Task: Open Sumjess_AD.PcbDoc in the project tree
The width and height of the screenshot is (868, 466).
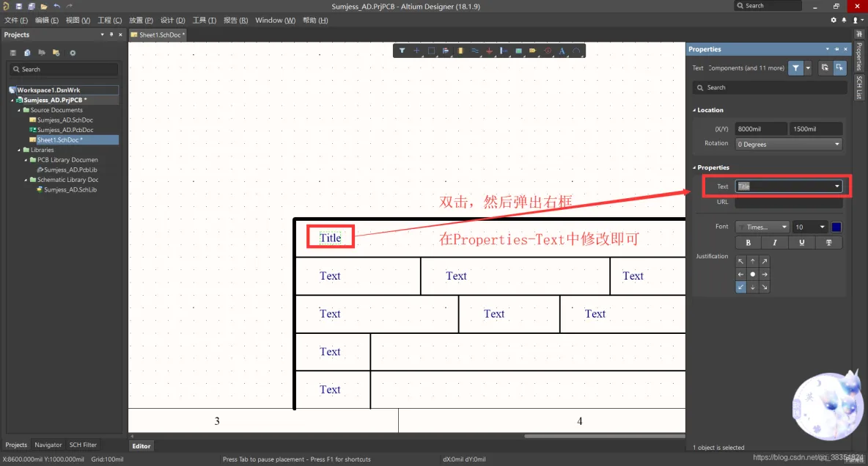Action: coord(65,130)
